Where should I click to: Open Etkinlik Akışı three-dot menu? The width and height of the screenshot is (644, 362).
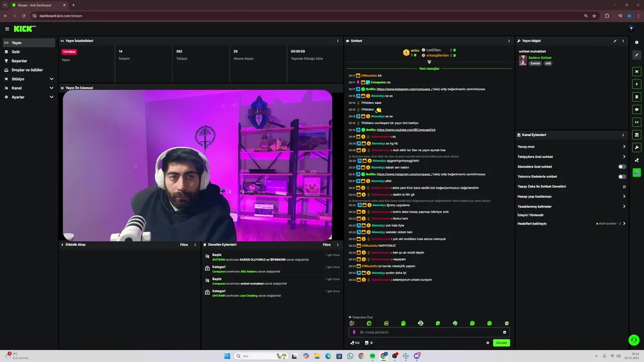pos(195,245)
